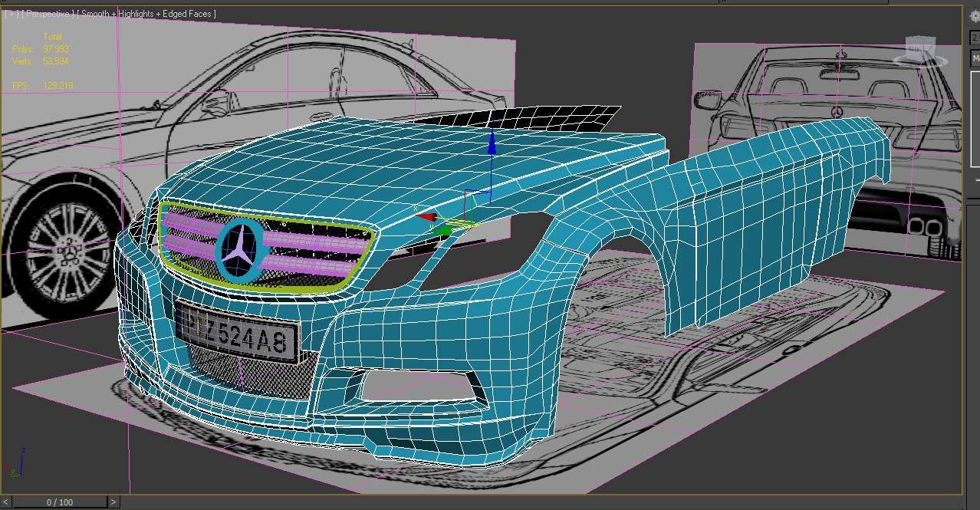Image resolution: width=980 pixels, height=510 pixels.
Task: Open the [ + ] viewport general menu
Action: click(x=12, y=14)
